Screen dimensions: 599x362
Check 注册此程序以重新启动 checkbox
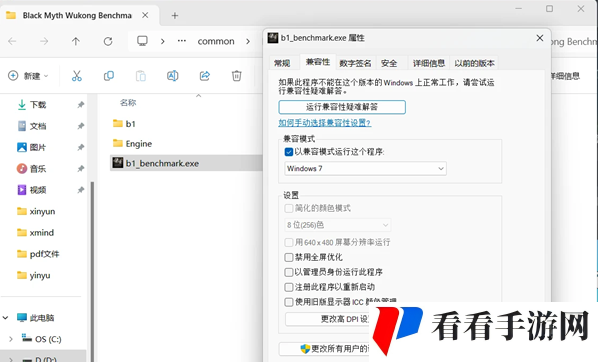(x=289, y=287)
